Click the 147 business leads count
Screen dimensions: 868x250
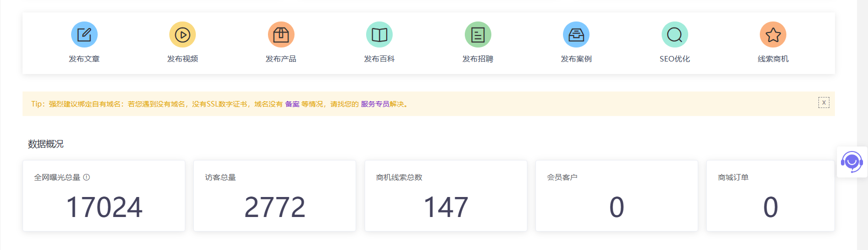[x=446, y=207]
